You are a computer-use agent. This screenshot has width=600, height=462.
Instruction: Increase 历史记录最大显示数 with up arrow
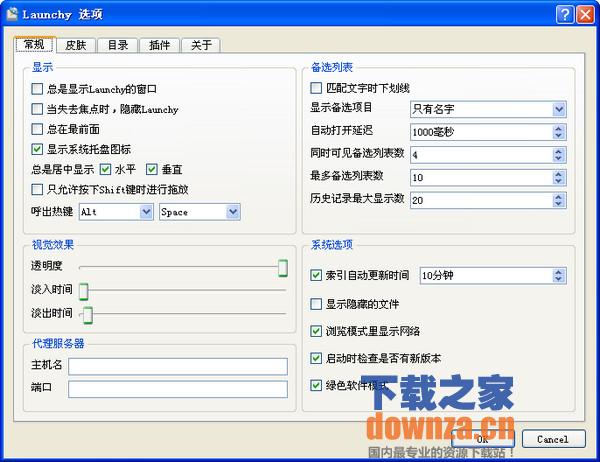[x=559, y=197]
